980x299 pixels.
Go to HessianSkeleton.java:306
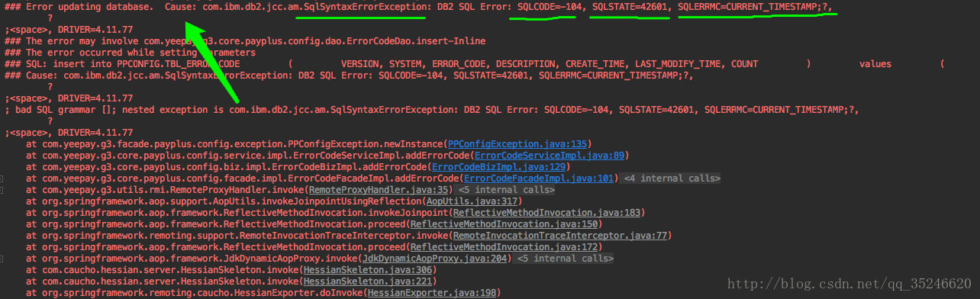(x=368, y=270)
